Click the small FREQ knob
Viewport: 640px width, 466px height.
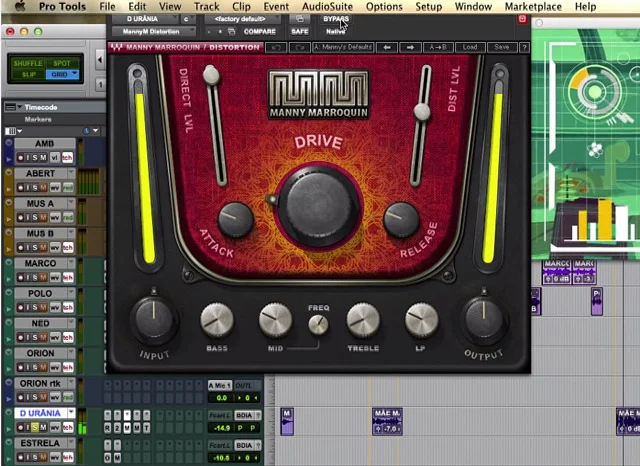(318, 325)
